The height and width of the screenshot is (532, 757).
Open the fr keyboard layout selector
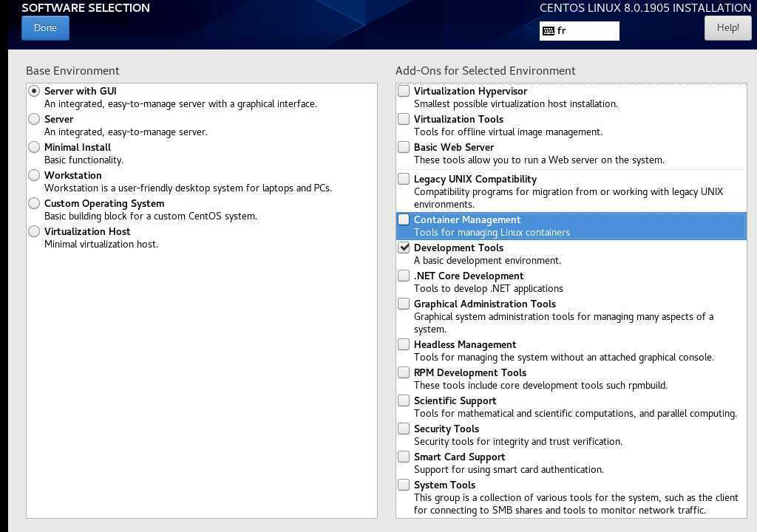click(x=579, y=31)
